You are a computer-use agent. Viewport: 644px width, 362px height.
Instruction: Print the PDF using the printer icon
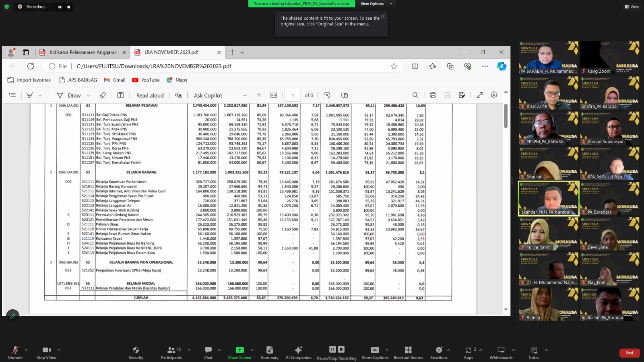433,95
